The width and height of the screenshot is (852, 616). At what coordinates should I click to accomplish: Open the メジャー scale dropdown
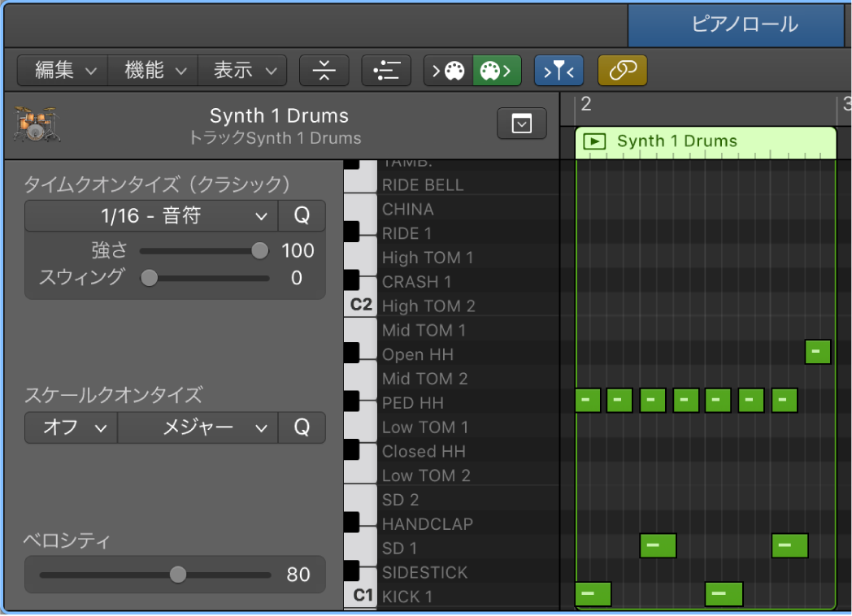point(198,427)
